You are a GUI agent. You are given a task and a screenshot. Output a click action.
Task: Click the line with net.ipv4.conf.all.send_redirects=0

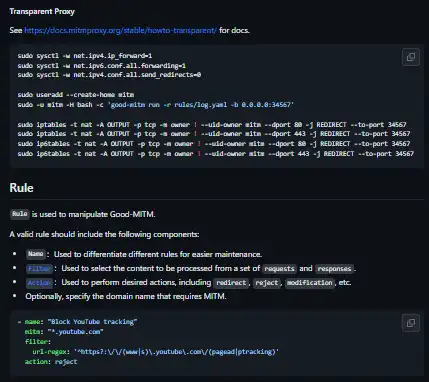point(109,75)
